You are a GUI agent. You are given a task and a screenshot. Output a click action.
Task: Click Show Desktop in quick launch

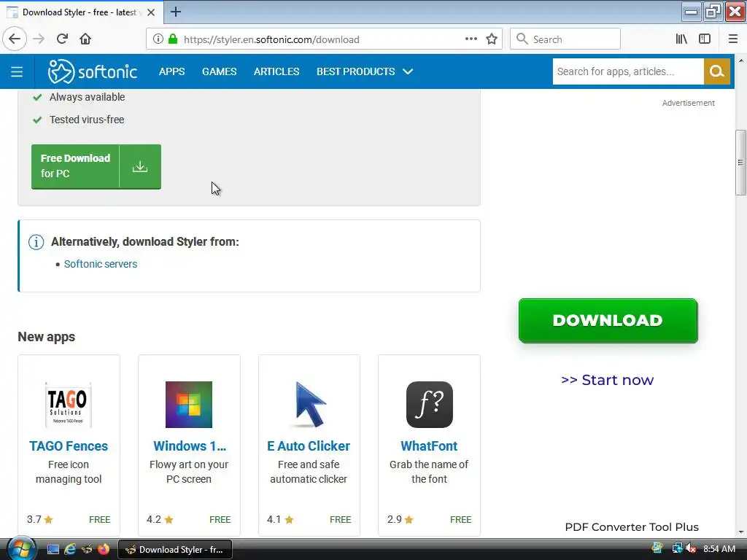53,550
